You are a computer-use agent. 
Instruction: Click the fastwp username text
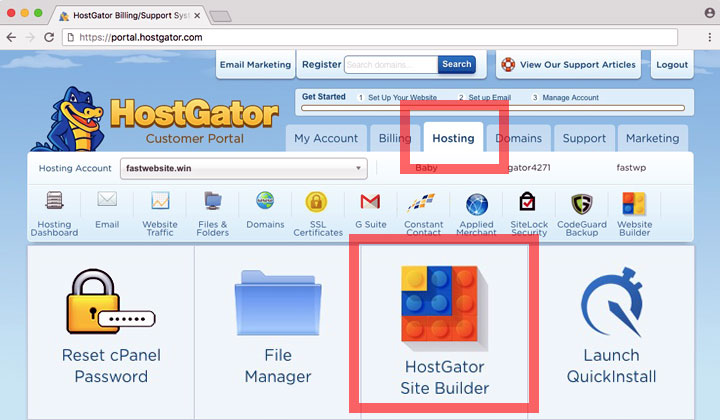point(631,168)
